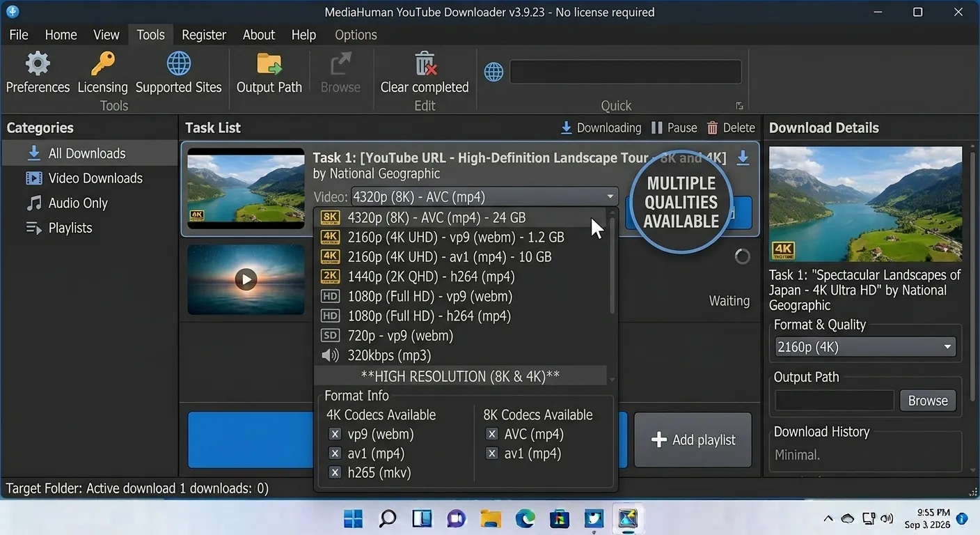Open Format & Quality 2160p (4K) dropdown
The width and height of the screenshot is (980, 535).
(865, 347)
